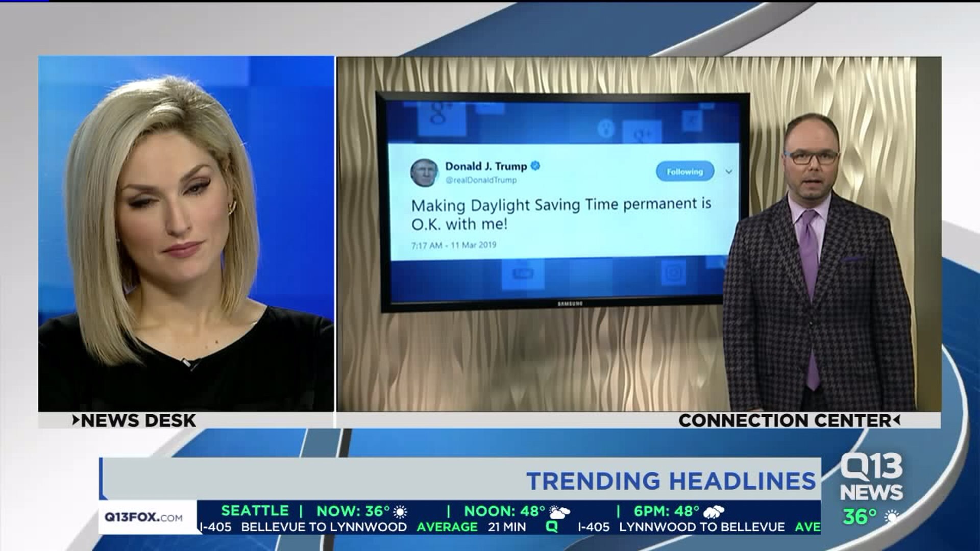Viewport: 980px width, 551px height.
Task: Click the Following button on the tweet
Action: 685,172
